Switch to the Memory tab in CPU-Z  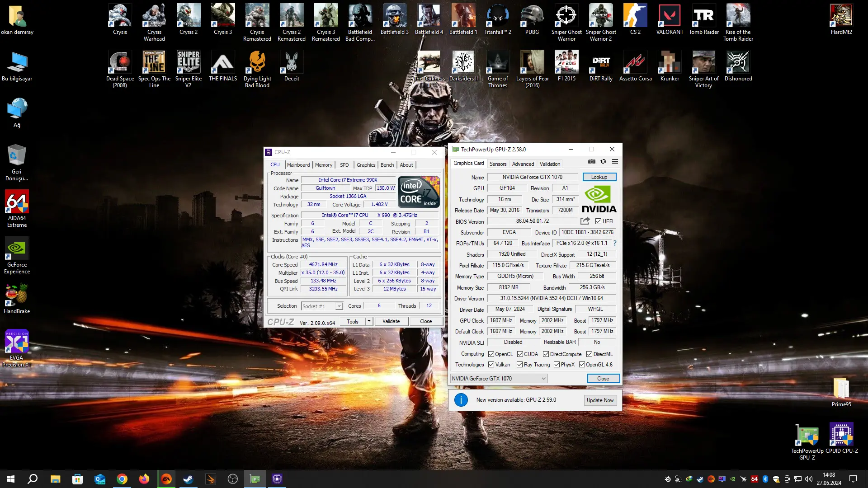(x=324, y=165)
